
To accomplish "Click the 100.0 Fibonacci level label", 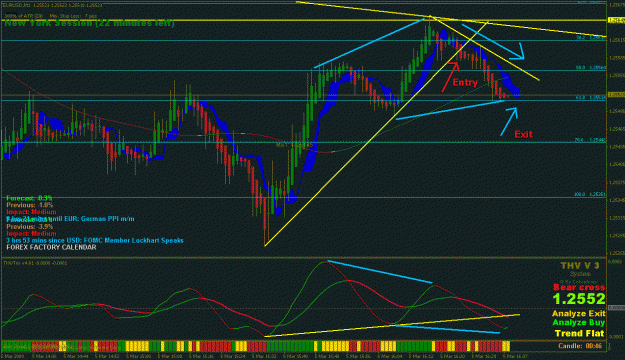I will pos(590,195).
